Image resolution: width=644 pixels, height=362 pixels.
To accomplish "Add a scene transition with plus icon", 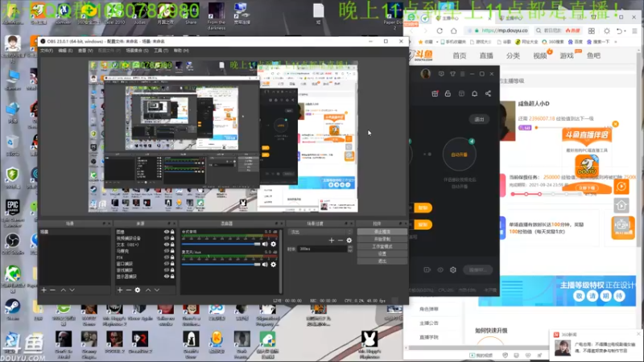I will [x=332, y=241].
